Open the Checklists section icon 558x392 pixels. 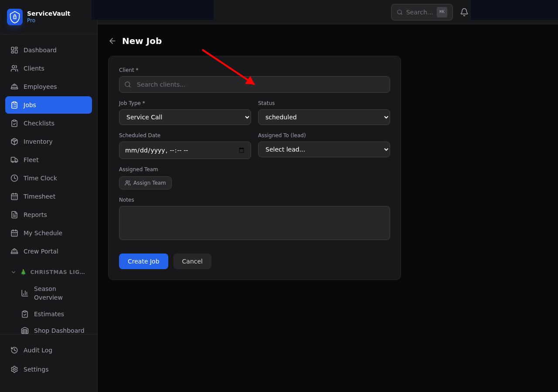tap(14, 123)
